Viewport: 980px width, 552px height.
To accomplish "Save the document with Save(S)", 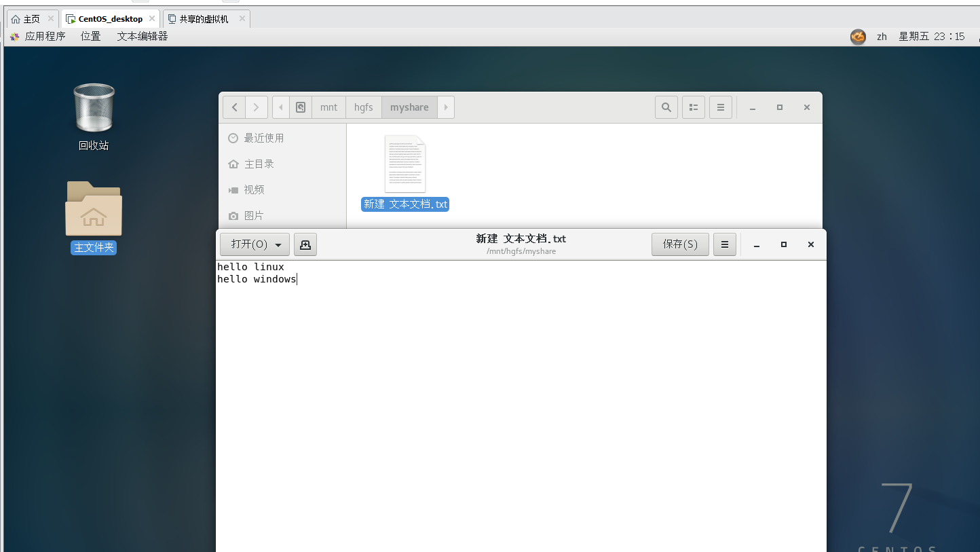I will pyautogui.click(x=680, y=244).
